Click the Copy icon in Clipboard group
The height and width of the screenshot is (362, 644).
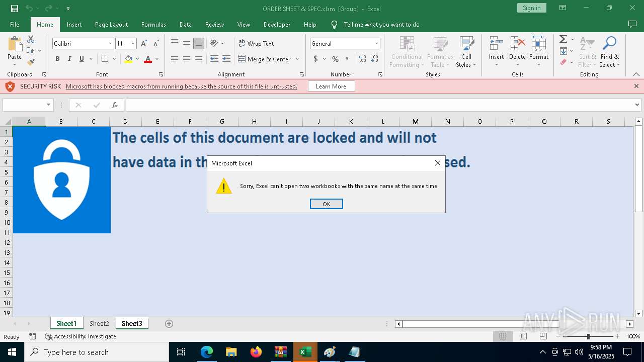[31, 51]
